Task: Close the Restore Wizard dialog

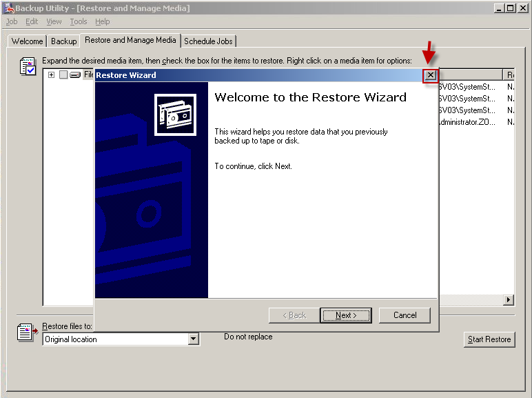Action: [x=430, y=75]
